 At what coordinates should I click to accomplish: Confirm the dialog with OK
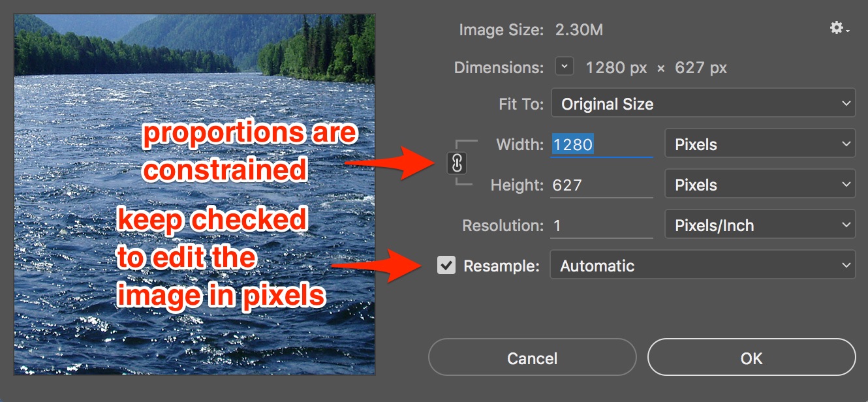coord(751,358)
